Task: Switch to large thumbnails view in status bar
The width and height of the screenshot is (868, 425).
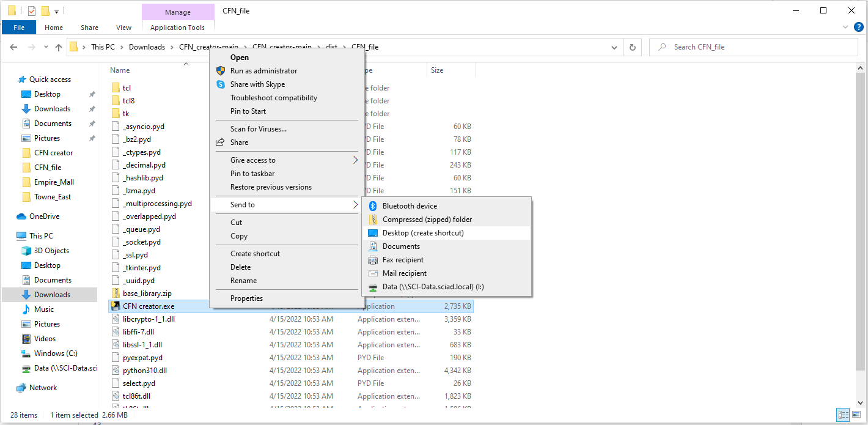Action: point(856,415)
